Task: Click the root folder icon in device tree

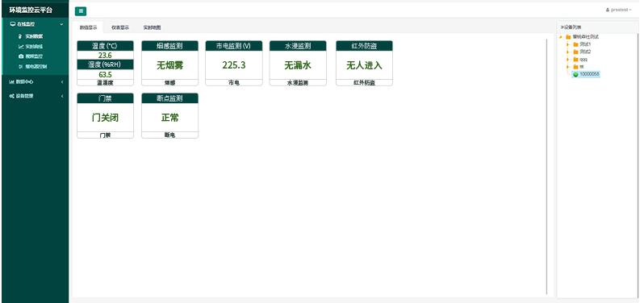Action: (x=568, y=37)
